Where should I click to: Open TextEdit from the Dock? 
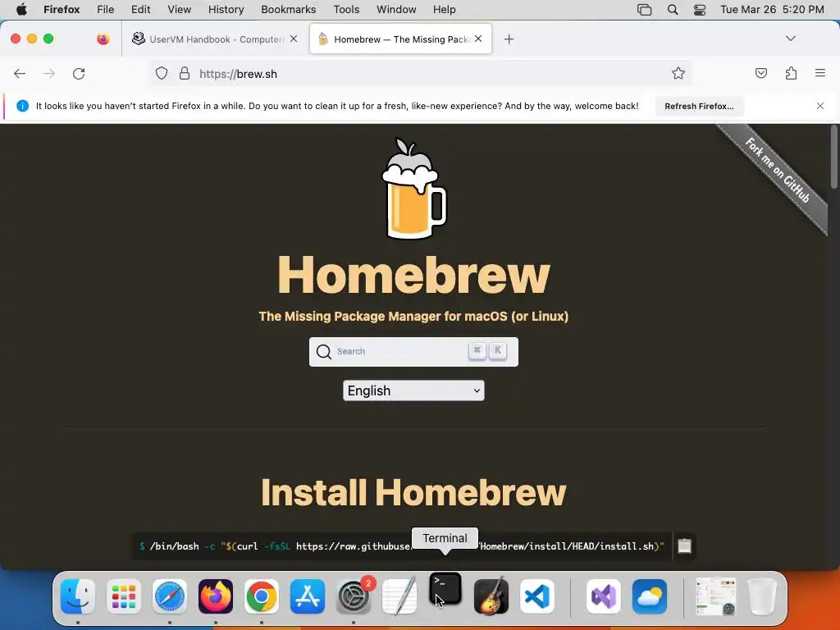399,596
